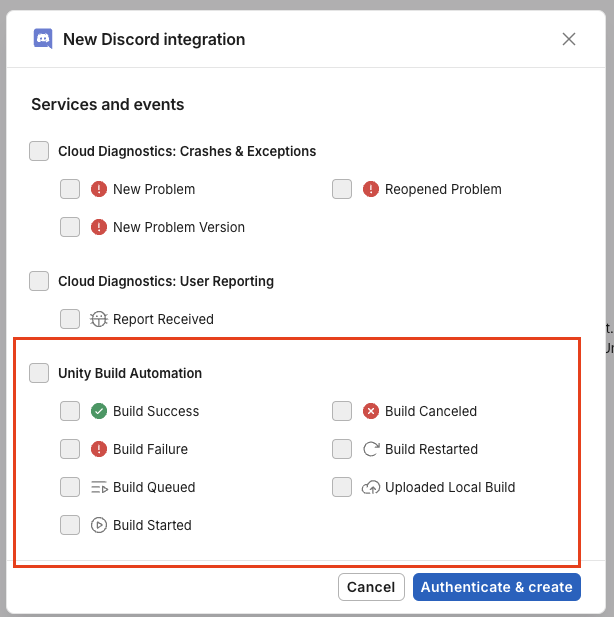
Task: Check the Build Failure checkbox
Action: (70, 449)
